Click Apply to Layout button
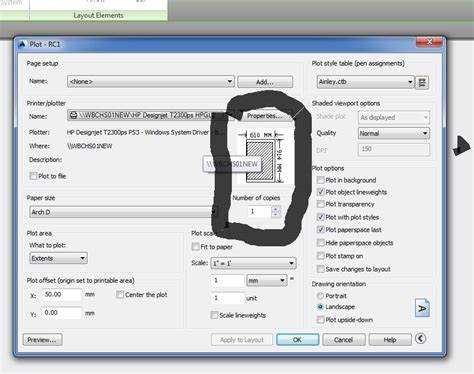Image resolution: width=474 pixels, height=374 pixels. point(242,340)
